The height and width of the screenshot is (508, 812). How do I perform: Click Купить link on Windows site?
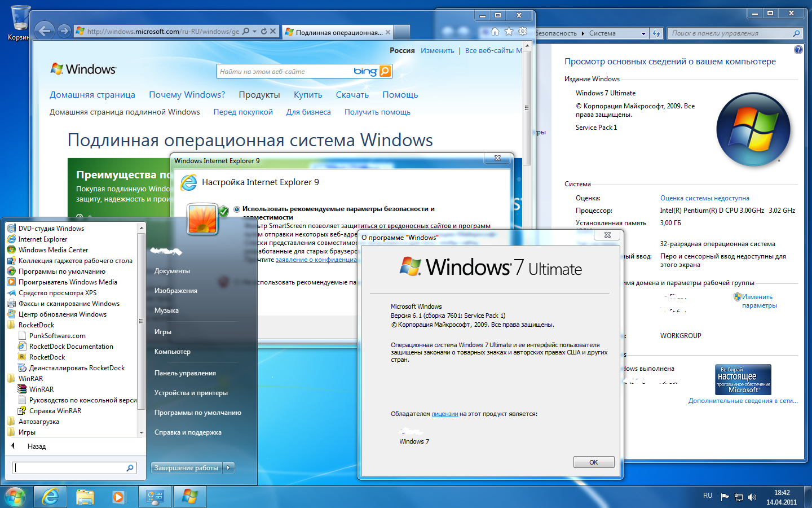click(x=308, y=95)
